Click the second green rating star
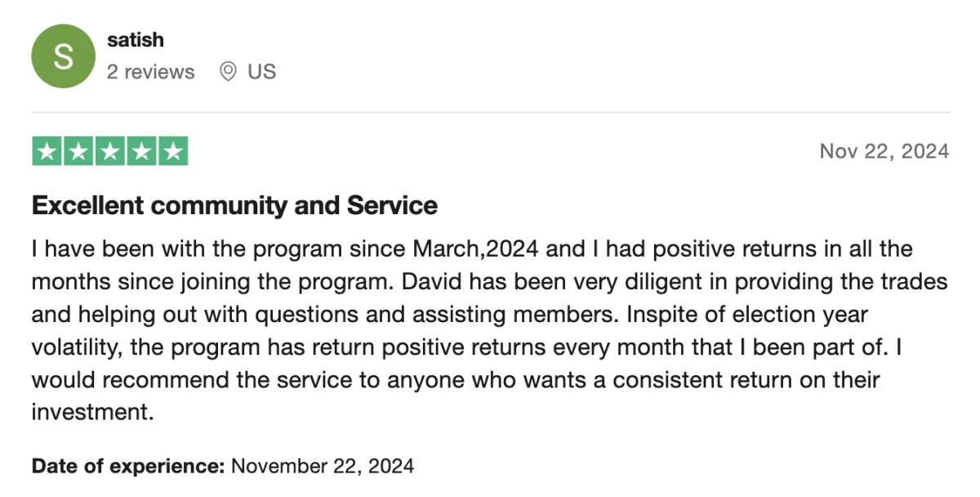The height and width of the screenshot is (497, 980). point(78,151)
